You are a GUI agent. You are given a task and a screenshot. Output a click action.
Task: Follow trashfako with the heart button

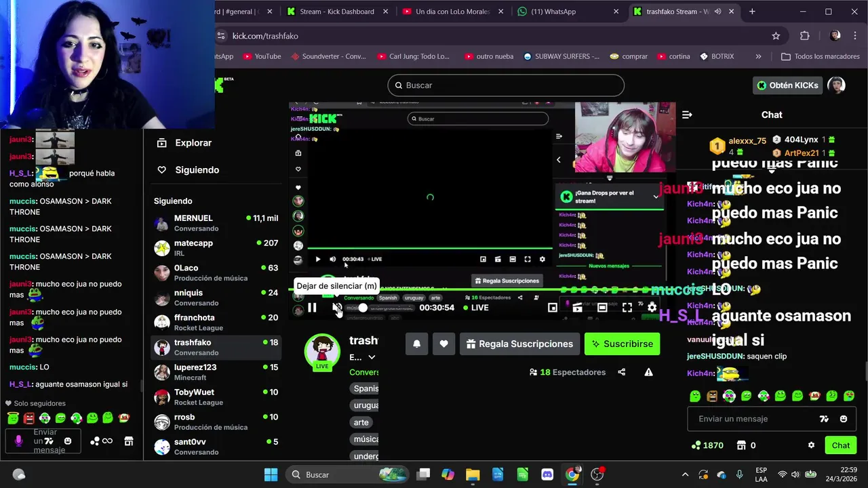443,344
